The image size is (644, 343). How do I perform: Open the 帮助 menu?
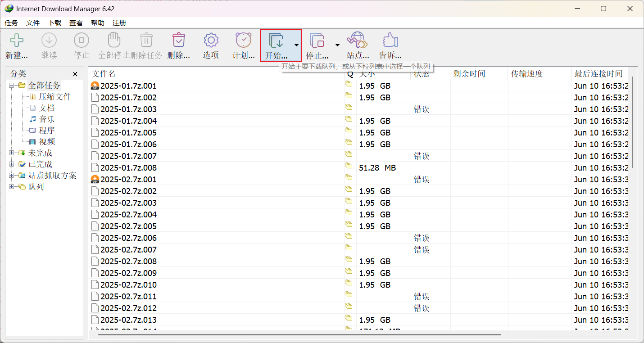(98, 23)
